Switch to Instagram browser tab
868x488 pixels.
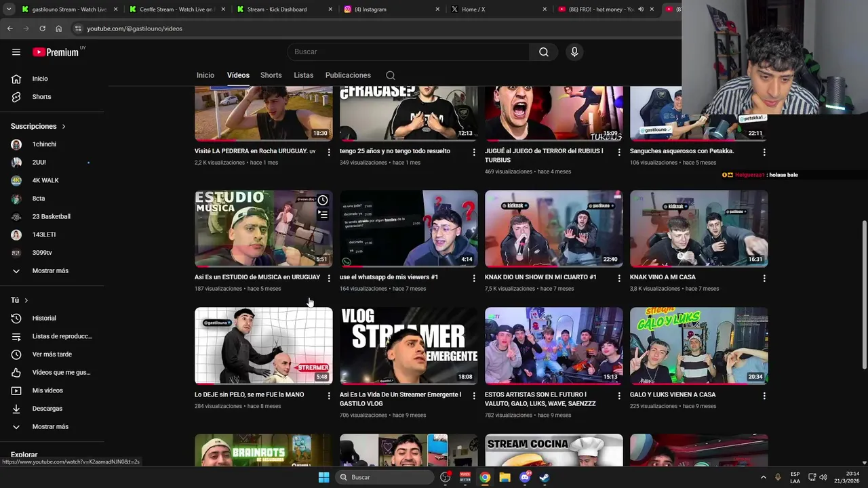click(391, 9)
